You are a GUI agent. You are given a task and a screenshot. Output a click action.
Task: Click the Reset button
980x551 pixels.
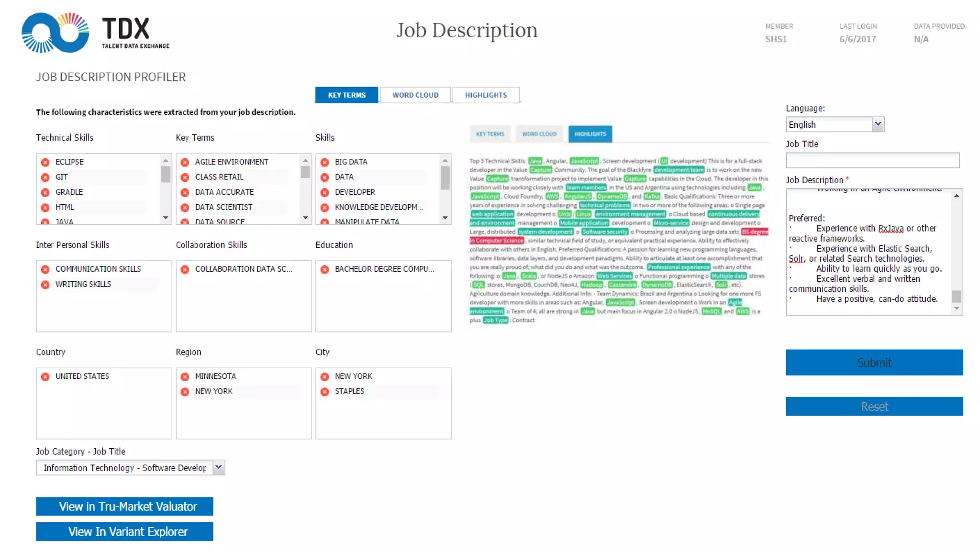pyautogui.click(x=874, y=406)
